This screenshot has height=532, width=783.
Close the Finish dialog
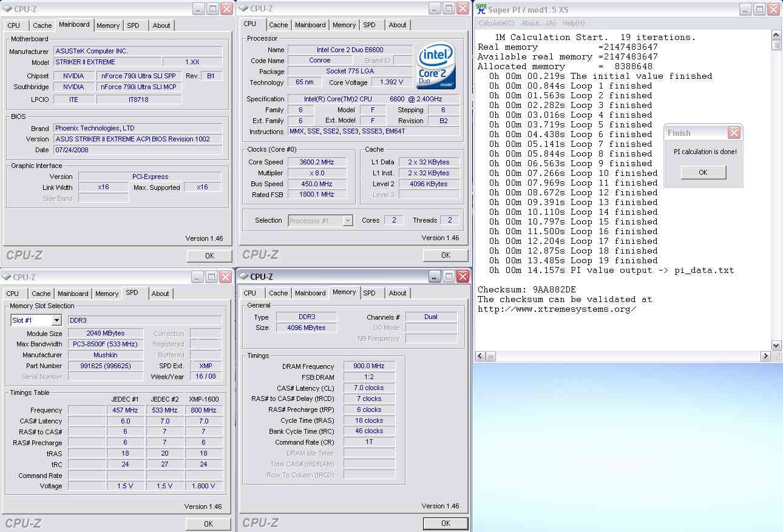coord(734,133)
